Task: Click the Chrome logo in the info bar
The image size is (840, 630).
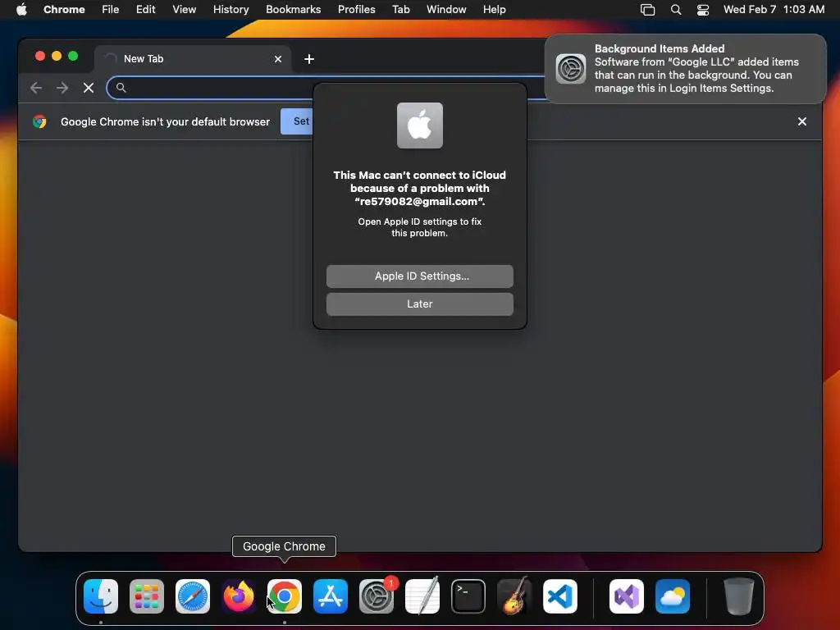Action: [x=39, y=121]
